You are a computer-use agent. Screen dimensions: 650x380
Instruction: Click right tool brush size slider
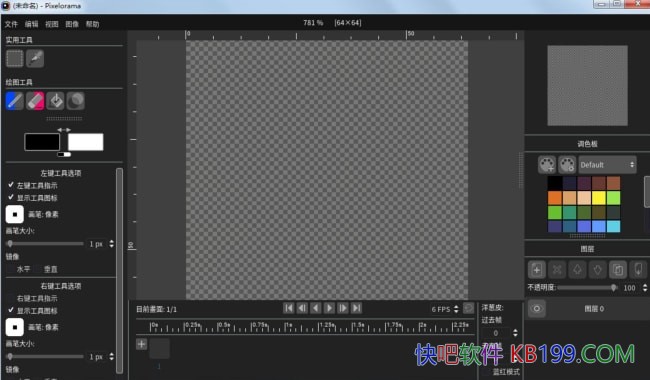coord(45,356)
